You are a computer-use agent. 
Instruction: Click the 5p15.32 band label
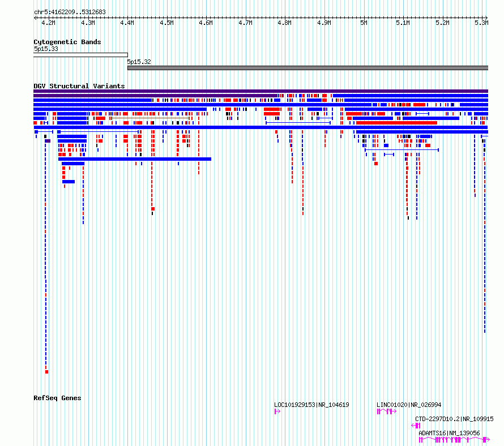pos(139,62)
